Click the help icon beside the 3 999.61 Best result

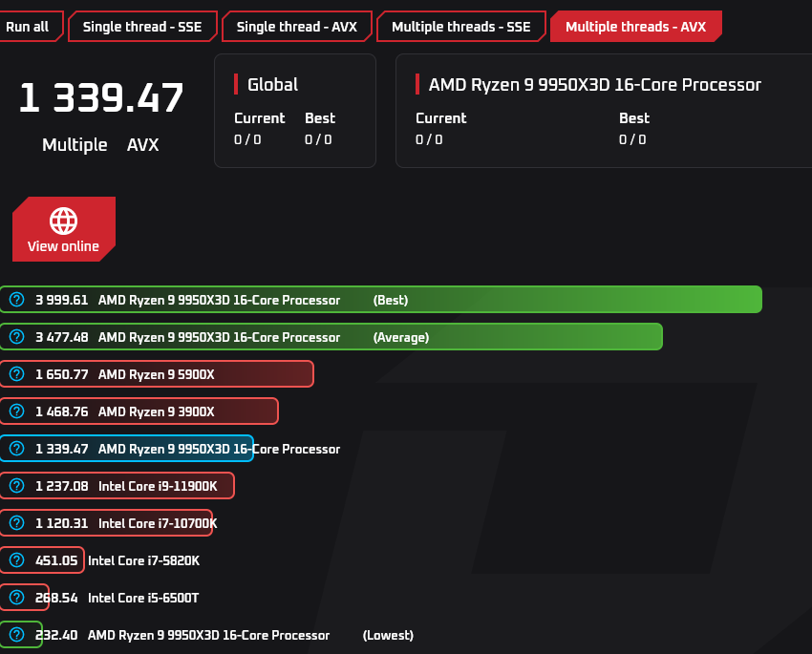tap(16, 300)
